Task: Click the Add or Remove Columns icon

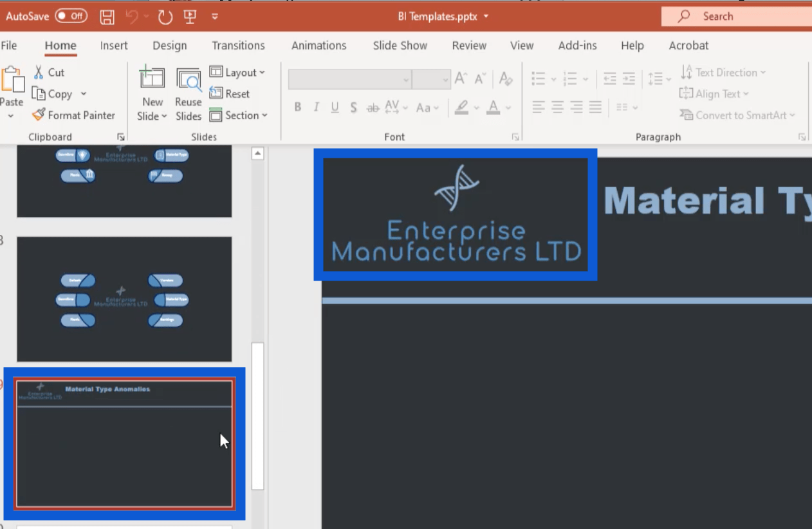Action: click(x=622, y=107)
